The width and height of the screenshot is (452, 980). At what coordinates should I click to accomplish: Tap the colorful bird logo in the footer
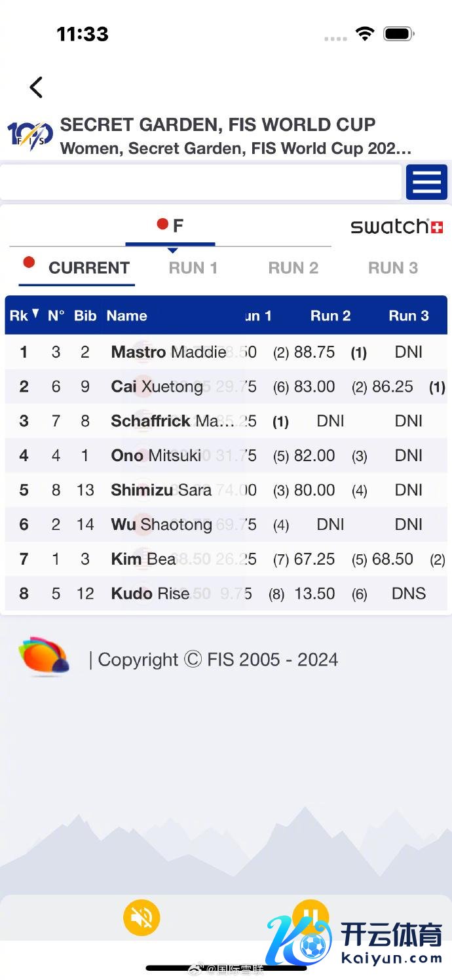point(44,656)
